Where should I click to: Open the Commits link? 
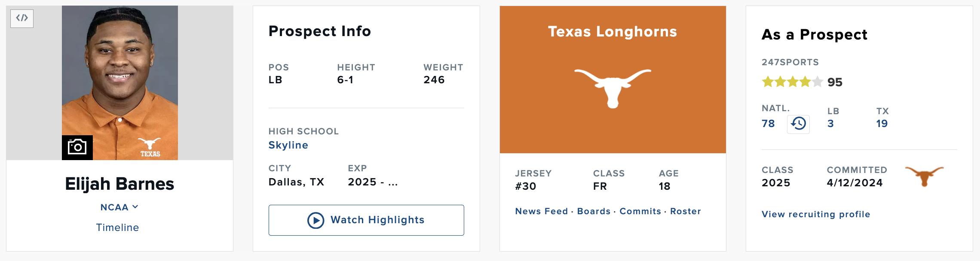pos(640,211)
